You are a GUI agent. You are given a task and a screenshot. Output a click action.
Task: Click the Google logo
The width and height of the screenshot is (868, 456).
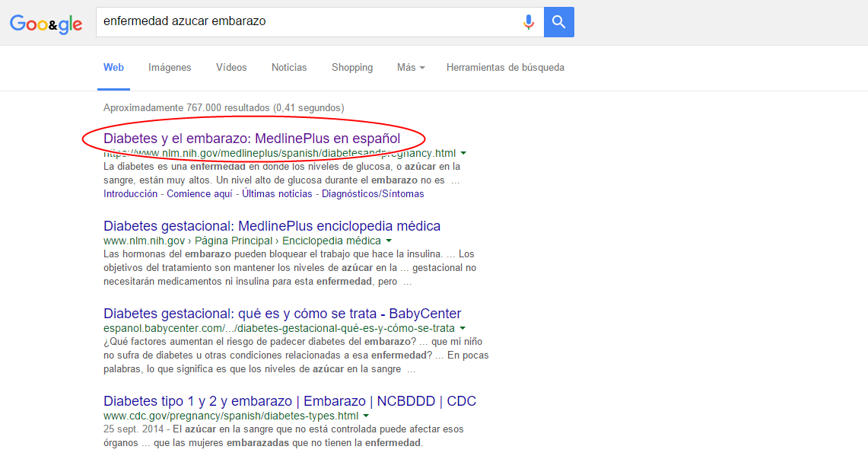(x=46, y=24)
